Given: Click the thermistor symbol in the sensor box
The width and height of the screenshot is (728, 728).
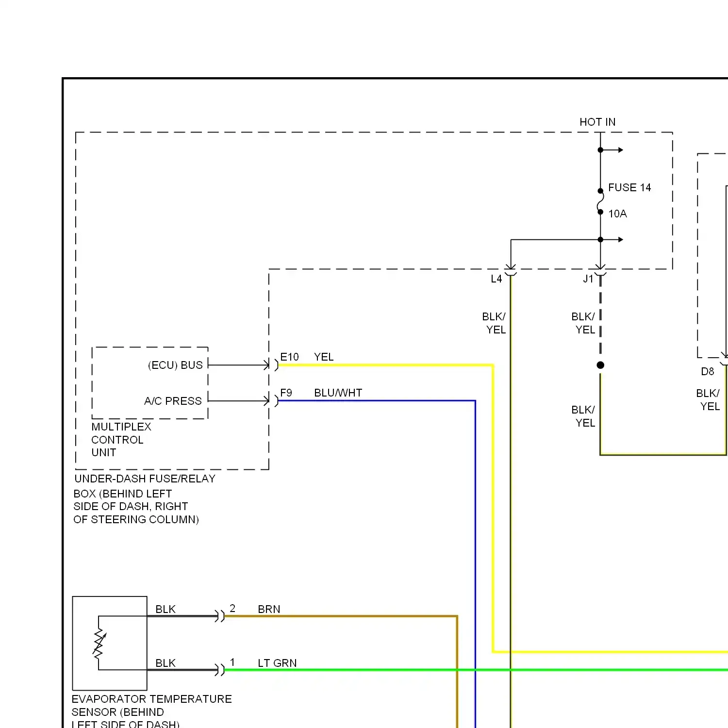Looking at the screenshot, I should 99,643.
